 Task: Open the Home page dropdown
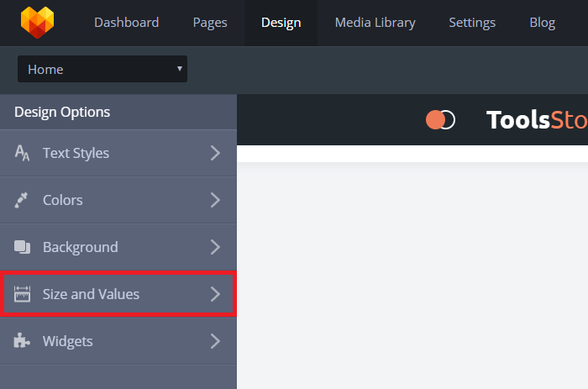[x=102, y=69]
